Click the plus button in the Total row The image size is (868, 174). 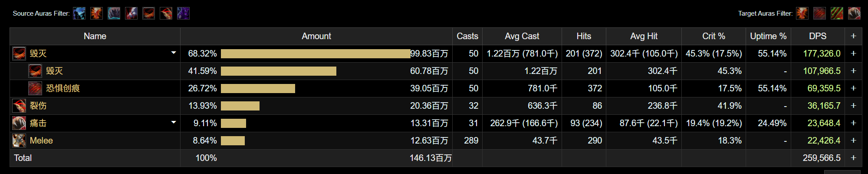[x=853, y=158]
